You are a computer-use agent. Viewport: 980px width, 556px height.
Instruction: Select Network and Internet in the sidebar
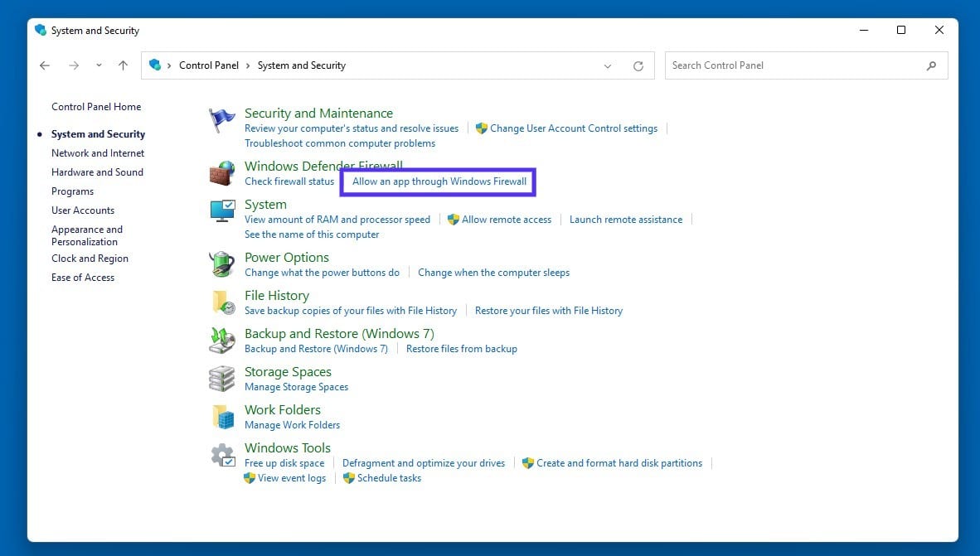(x=97, y=152)
